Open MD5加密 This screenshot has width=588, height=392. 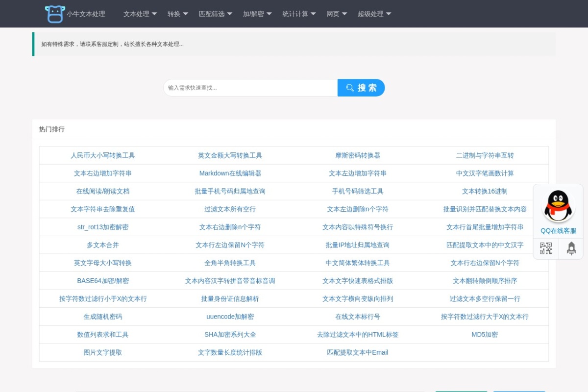pyautogui.click(x=485, y=334)
